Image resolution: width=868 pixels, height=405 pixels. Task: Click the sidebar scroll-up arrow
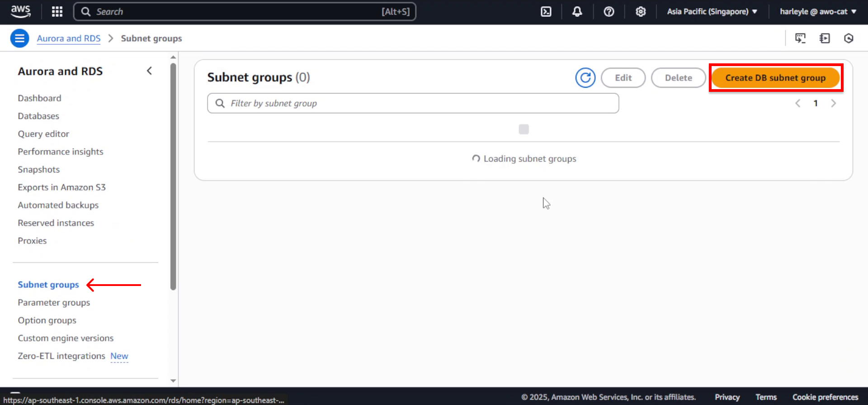[173, 57]
